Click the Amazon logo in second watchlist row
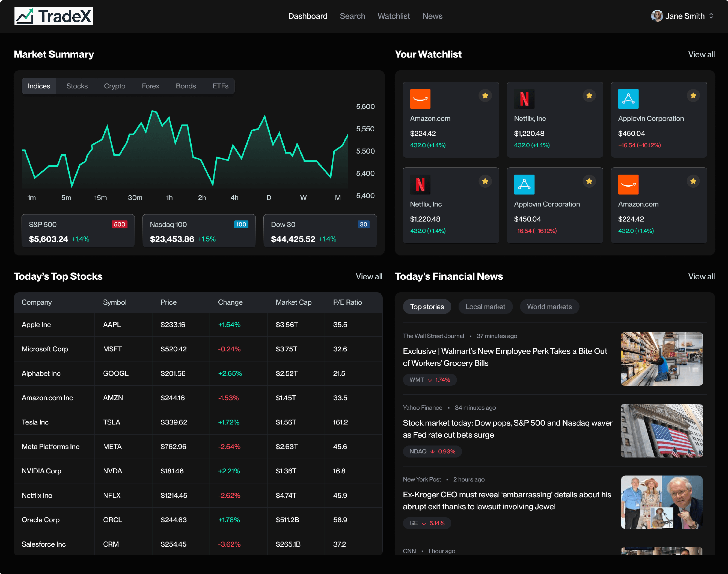 [628, 184]
